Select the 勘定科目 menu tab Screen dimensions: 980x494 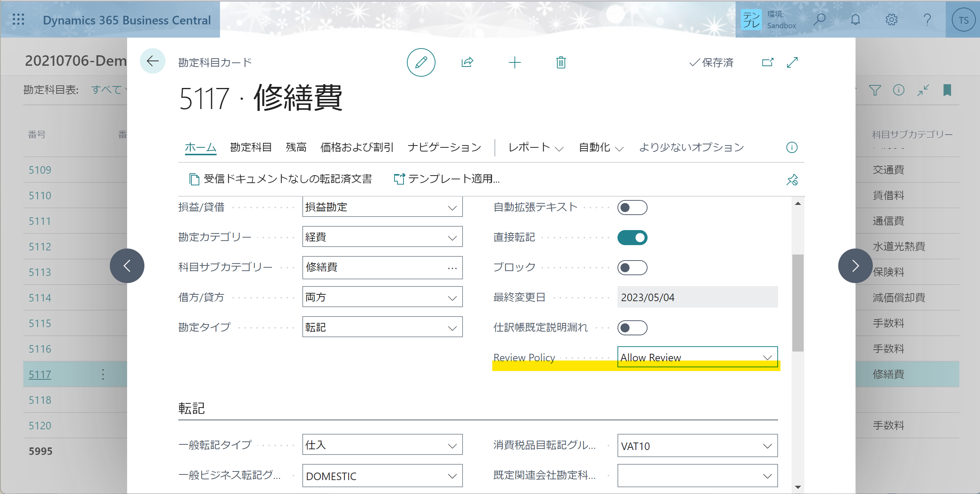click(251, 147)
